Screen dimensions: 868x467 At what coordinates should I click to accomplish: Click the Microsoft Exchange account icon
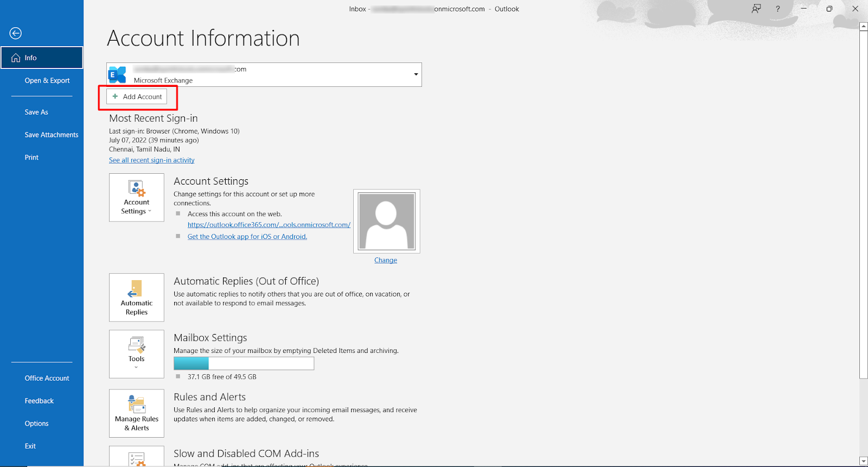pos(117,74)
